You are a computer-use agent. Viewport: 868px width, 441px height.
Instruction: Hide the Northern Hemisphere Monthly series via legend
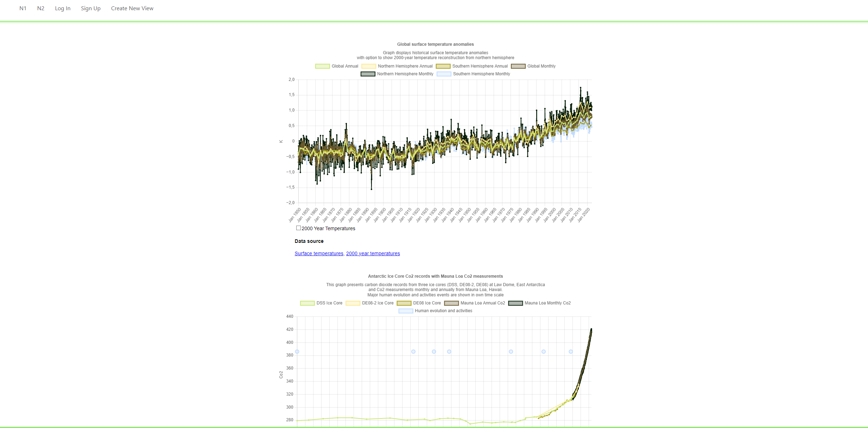(367, 74)
